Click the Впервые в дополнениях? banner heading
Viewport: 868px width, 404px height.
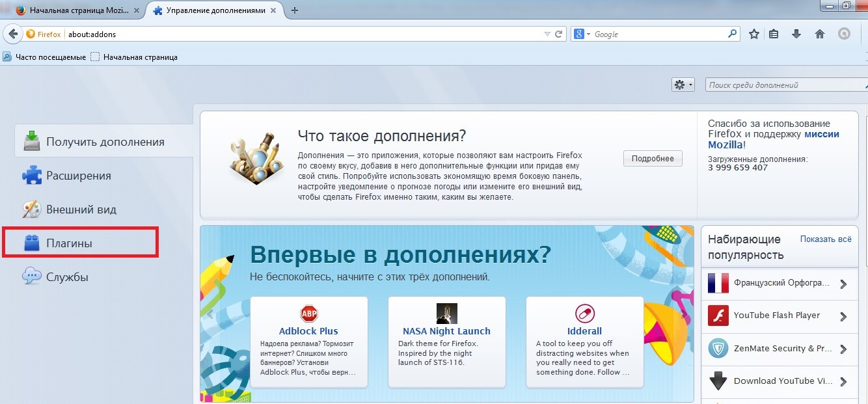(x=400, y=254)
